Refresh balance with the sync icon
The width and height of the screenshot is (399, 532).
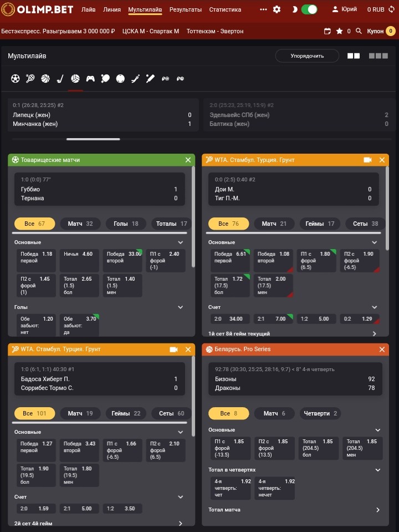[x=392, y=9]
